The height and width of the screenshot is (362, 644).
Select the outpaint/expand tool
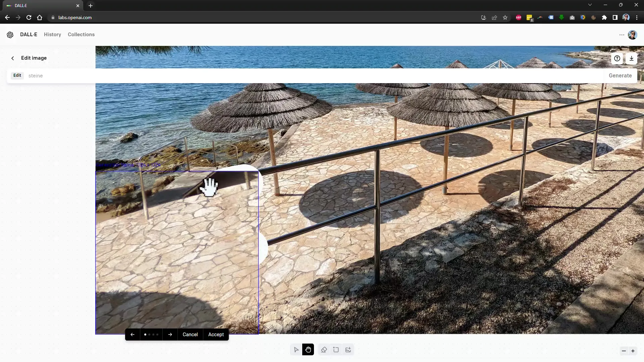[335, 350]
